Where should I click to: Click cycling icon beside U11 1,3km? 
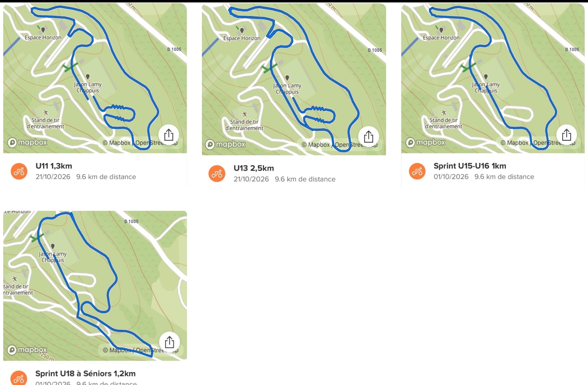(x=19, y=171)
